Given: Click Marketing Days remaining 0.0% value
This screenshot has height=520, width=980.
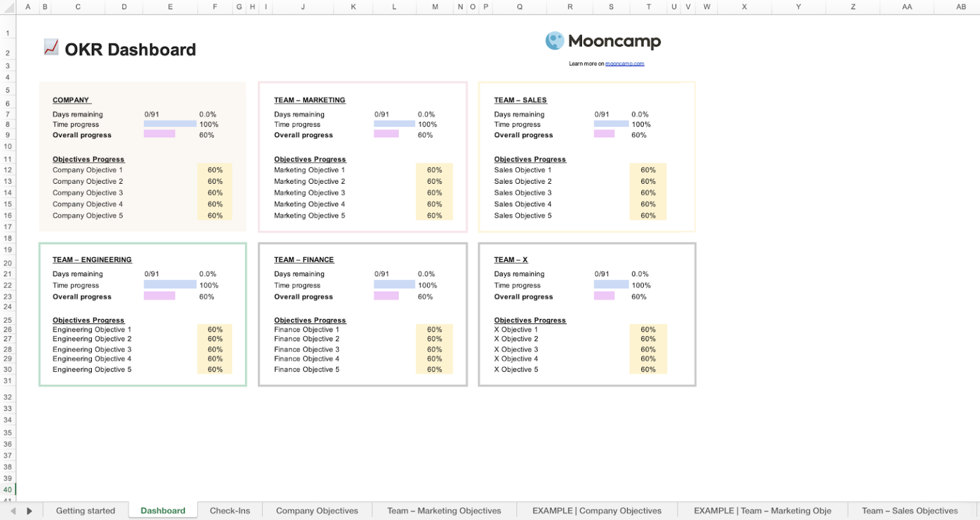Looking at the screenshot, I should click(426, 115).
